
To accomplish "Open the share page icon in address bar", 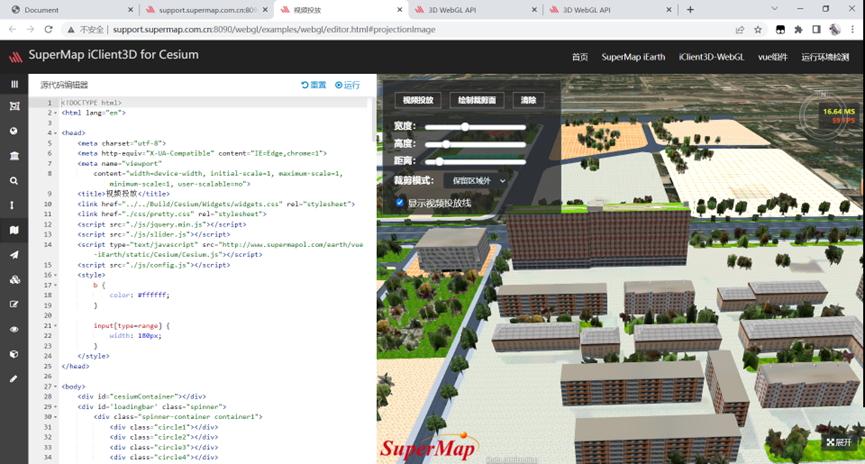I will tap(740, 30).
